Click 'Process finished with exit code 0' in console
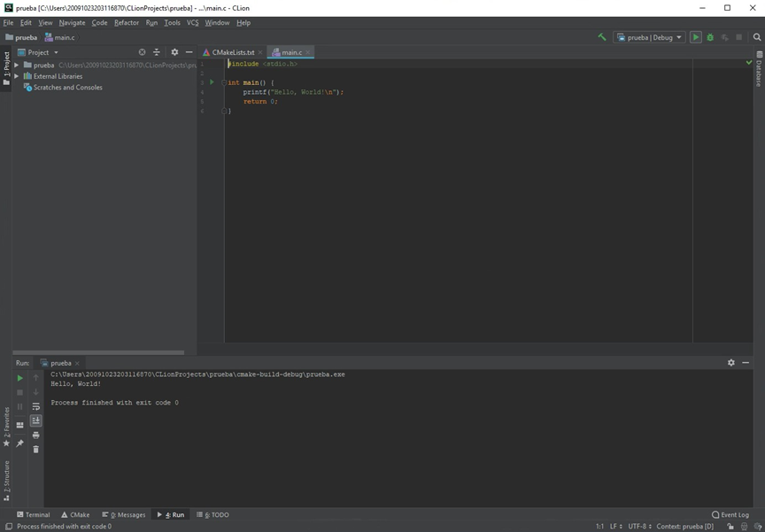Screen dimensions: 765x532 pyautogui.click(x=114, y=402)
